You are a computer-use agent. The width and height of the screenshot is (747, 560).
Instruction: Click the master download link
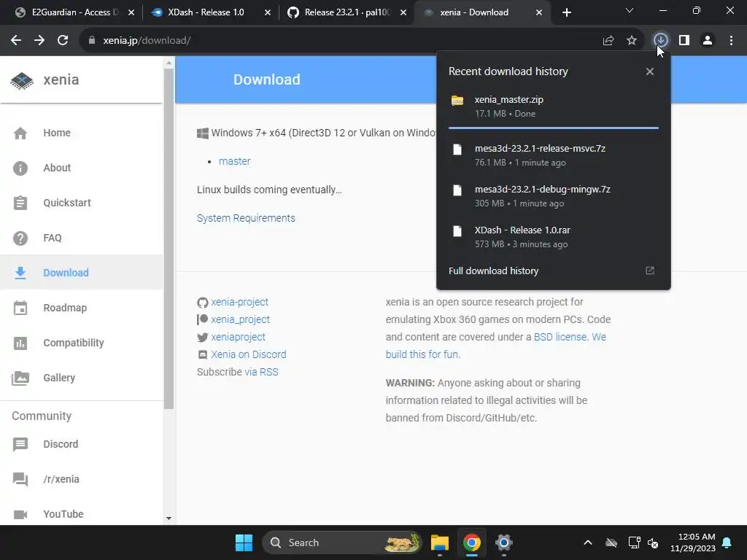(x=234, y=161)
